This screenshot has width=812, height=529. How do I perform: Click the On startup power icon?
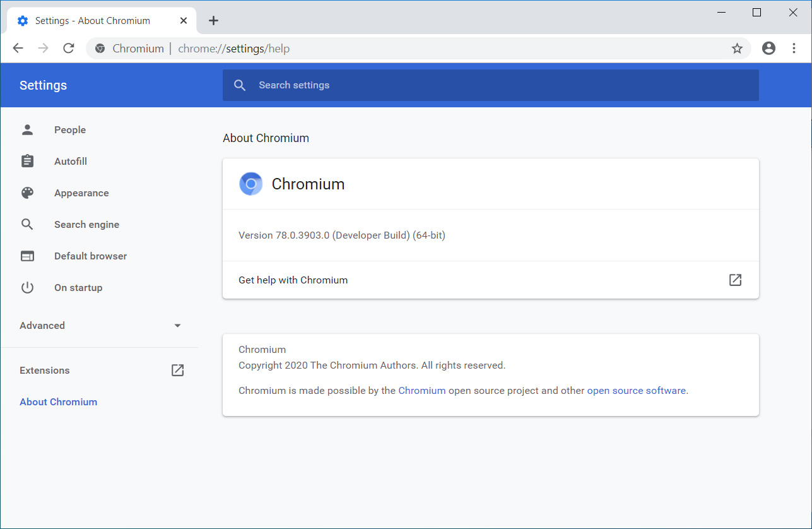27,287
